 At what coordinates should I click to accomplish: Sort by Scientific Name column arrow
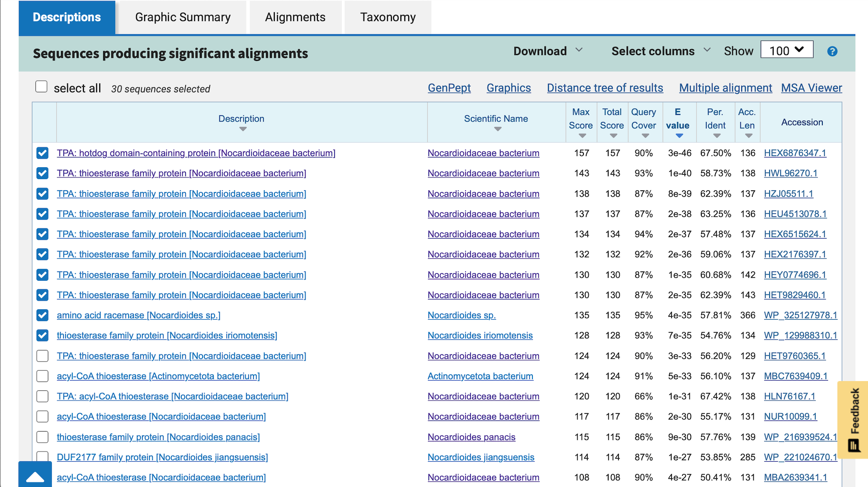click(x=498, y=129)
